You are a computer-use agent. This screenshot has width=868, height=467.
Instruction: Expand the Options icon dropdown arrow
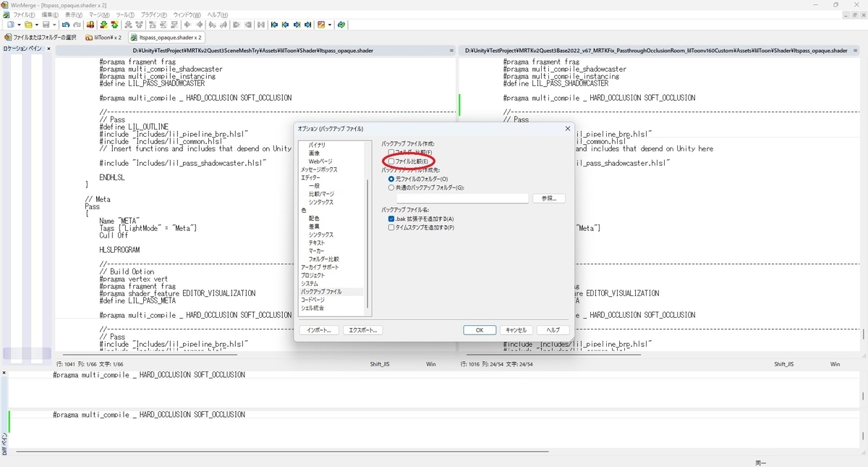click(x=330, y=25)
